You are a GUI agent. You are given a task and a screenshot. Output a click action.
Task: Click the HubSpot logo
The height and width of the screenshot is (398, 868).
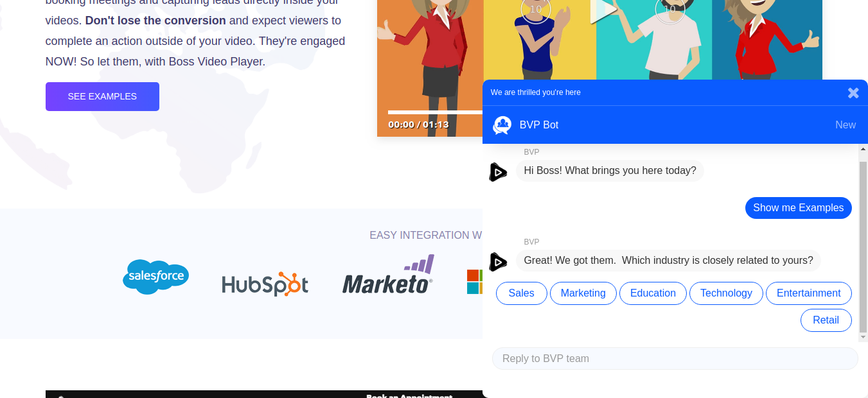pyautogui.click(x=265, y=284)
